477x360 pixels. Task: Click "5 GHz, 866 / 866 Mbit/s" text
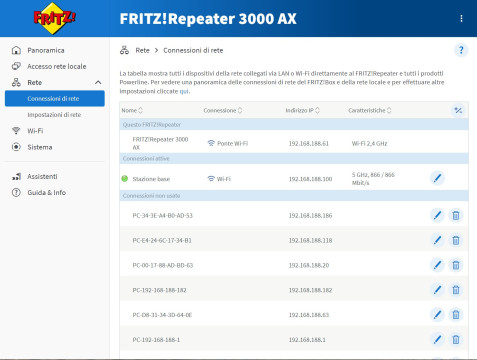[373, 179]
